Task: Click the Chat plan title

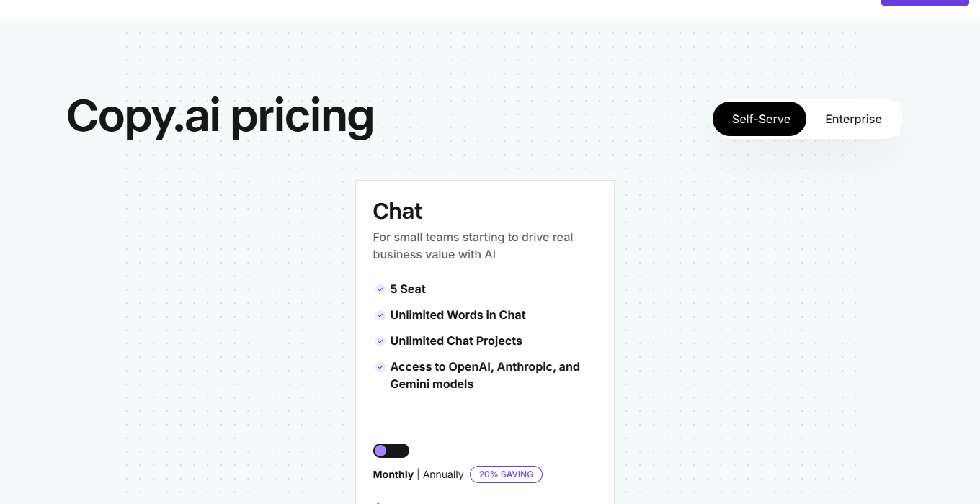Action: 397,211
